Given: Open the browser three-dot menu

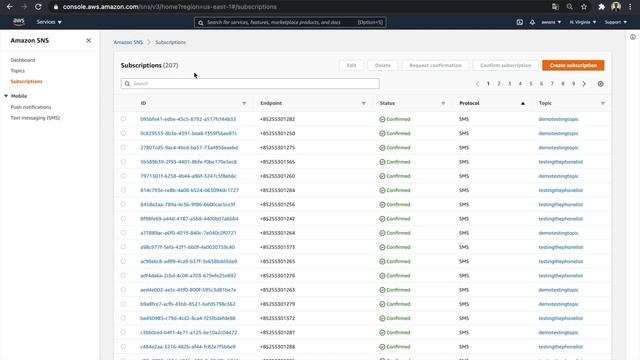Looking at the screenshot, I should click(x=630, y=7).
